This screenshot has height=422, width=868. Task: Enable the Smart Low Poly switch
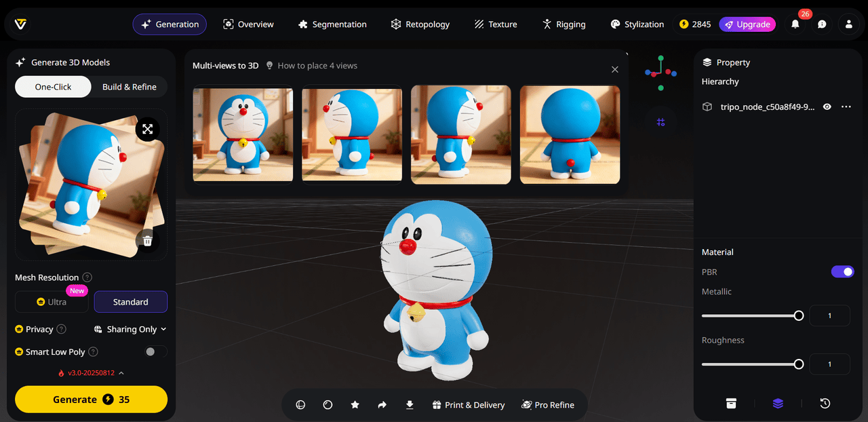[155, 351]
